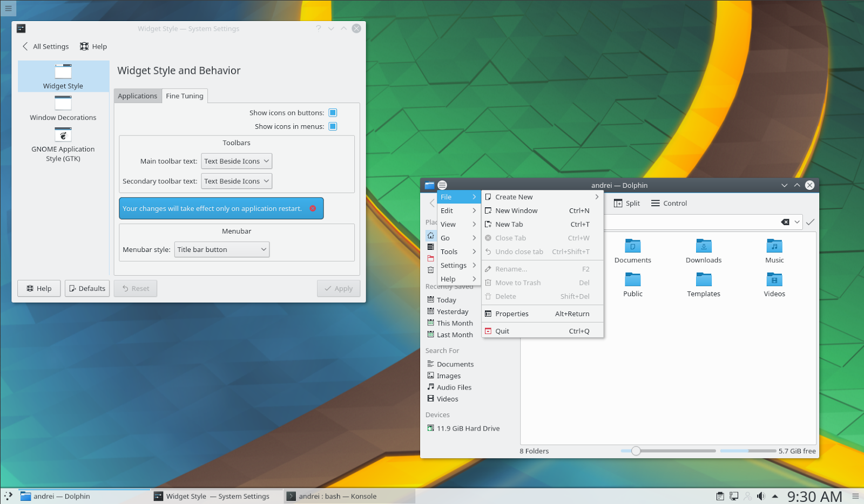
Task: Show files saved Yesterday
Action: pyautogui.click(x=448, y=311)
